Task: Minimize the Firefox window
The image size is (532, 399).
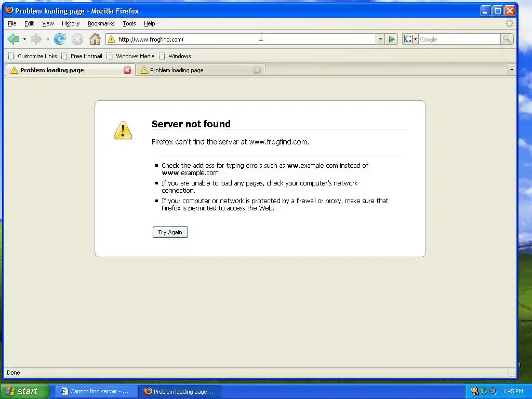Action: [486, 11]
